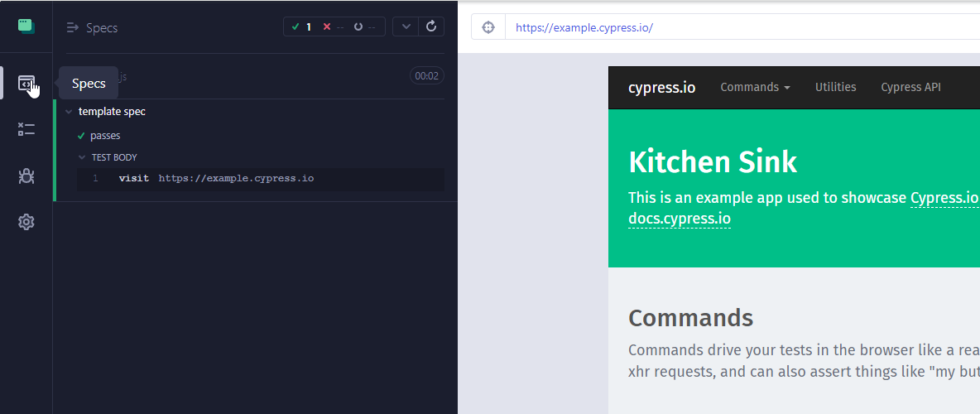
Task: Click the Commands section heading
Action: tap(690, 318)
